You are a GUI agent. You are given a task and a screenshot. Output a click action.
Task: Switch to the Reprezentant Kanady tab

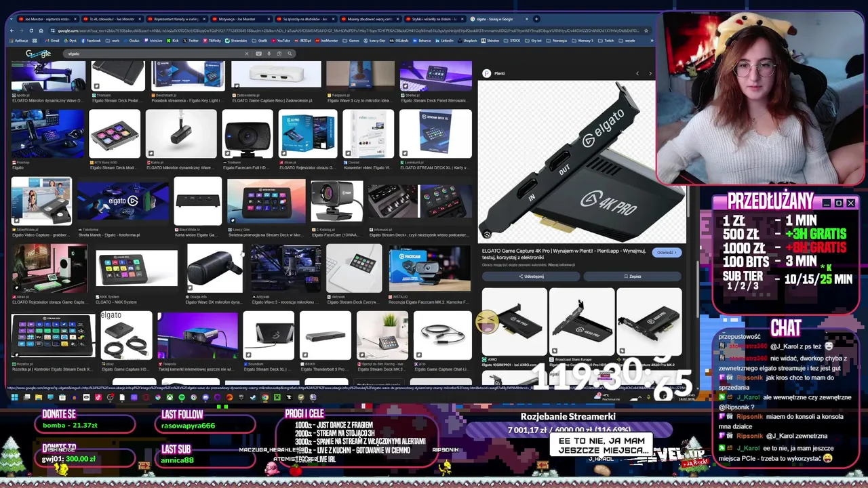[178, 19]
